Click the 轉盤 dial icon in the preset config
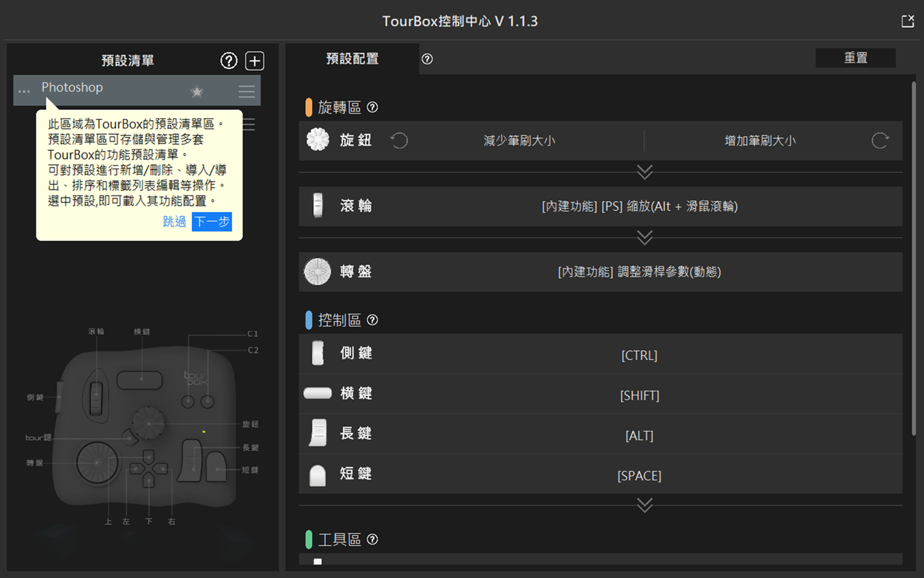This screenshot has width=924, height=578. 318,272
